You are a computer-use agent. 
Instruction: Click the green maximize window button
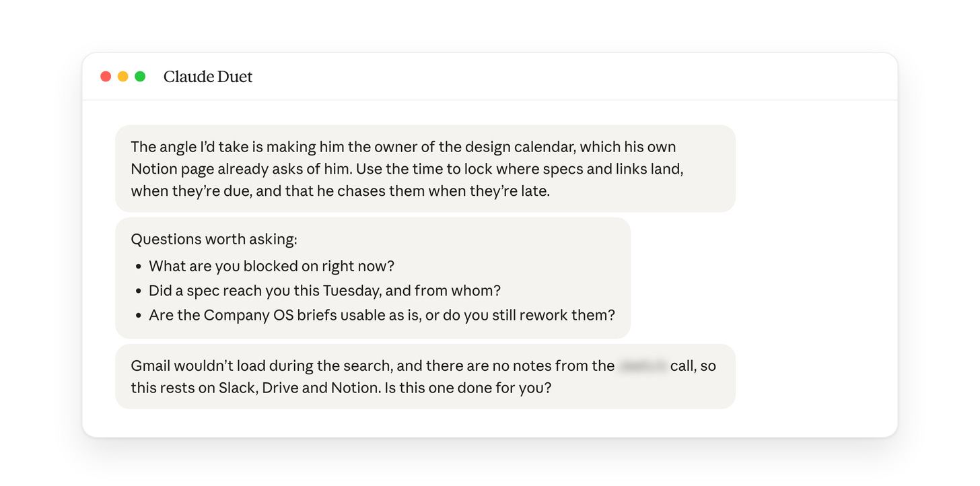coord(140,77)
